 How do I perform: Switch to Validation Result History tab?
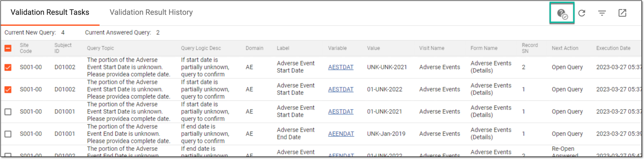(x=151, y=12)
